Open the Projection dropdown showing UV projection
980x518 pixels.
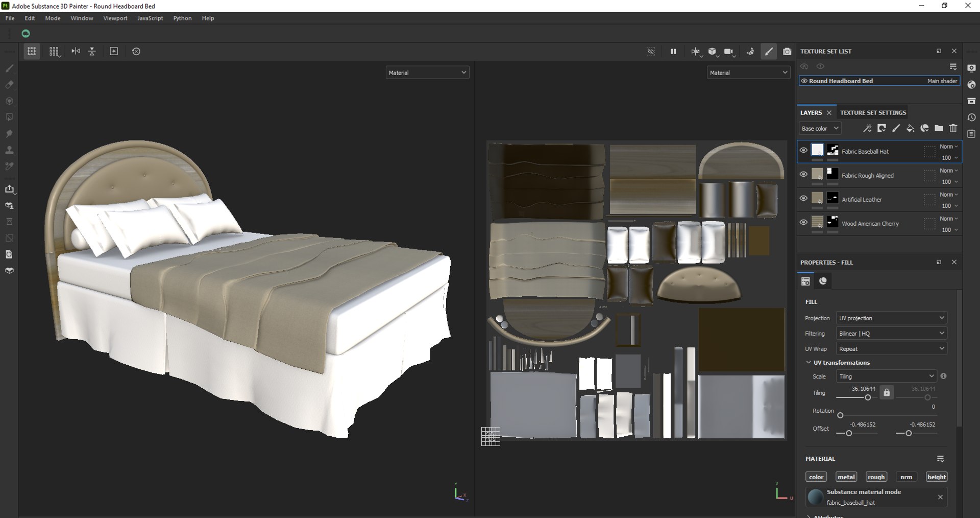pyautogui.click(x=891, y=318)
